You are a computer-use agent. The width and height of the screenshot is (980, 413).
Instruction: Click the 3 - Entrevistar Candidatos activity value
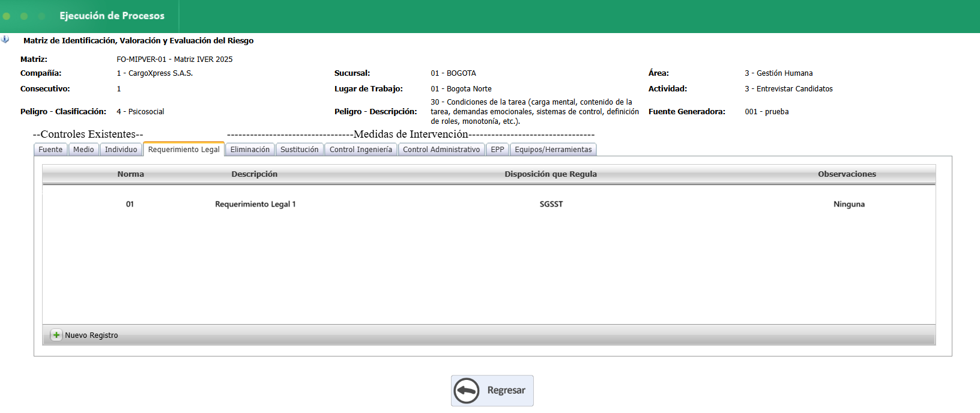click(789, 89)
